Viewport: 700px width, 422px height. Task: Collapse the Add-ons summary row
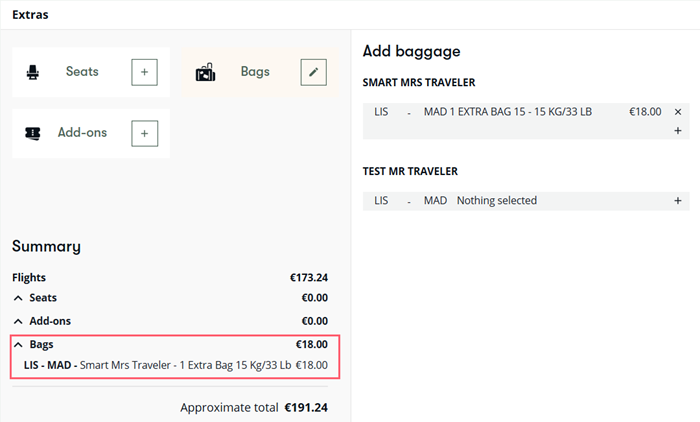(18, 321)
